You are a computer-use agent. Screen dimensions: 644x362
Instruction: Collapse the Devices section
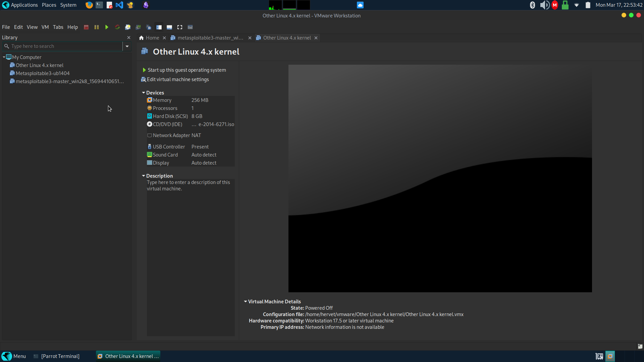(x=144, y=93)
